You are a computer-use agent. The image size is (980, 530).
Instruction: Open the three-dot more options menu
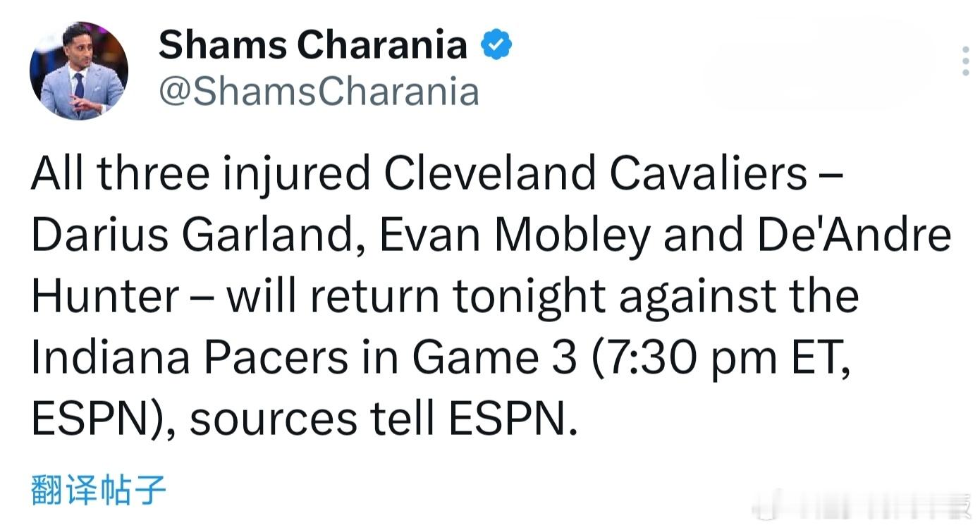pyautogui.click(x=965, y=62)
